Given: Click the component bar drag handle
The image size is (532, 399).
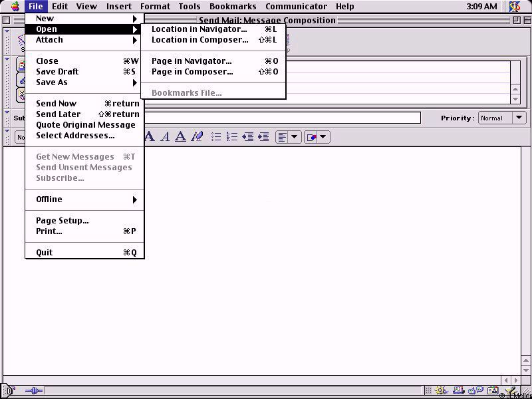Looking at the screenshot, I should pyautogui.click(x=428, y=391).
